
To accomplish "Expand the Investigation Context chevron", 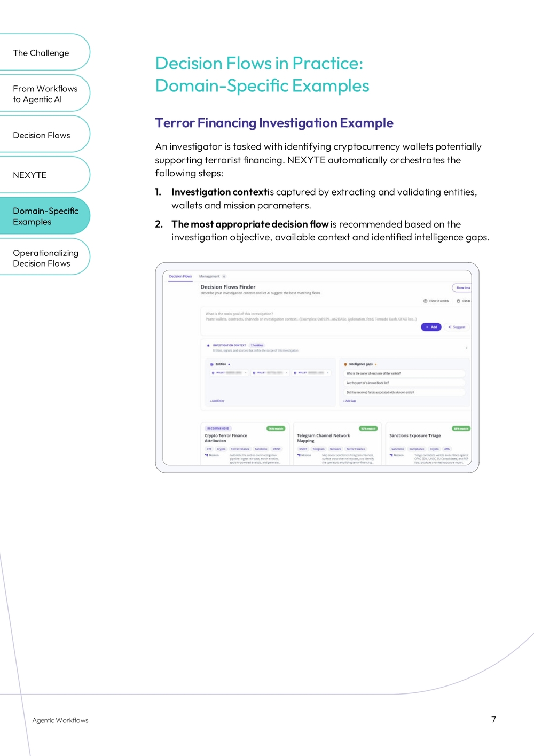I will point(466,348).
